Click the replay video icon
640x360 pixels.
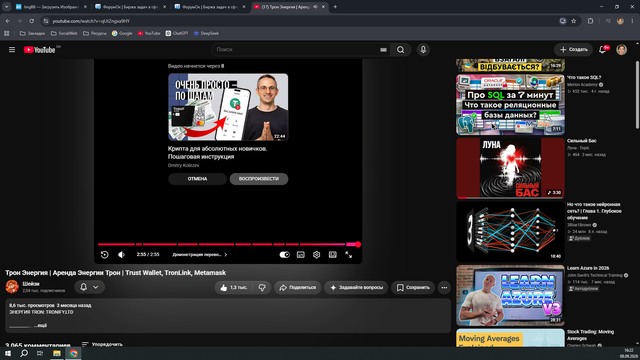point(104,255)
